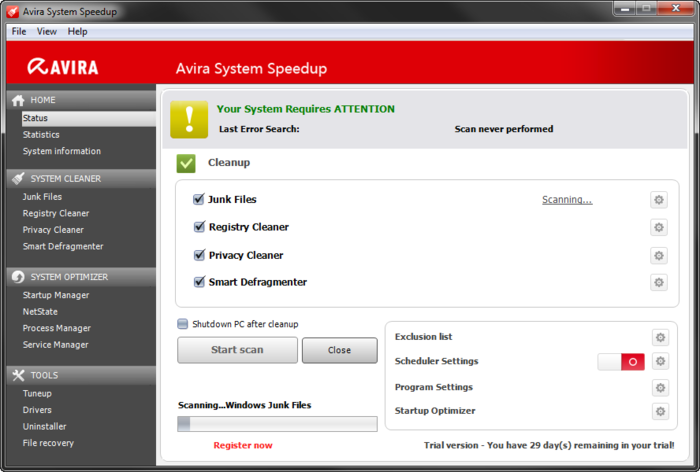The height and width of the screenshot is (472, 700).
Task: Open Startup Optimizer gear icon
Action: tap(660, 411)
